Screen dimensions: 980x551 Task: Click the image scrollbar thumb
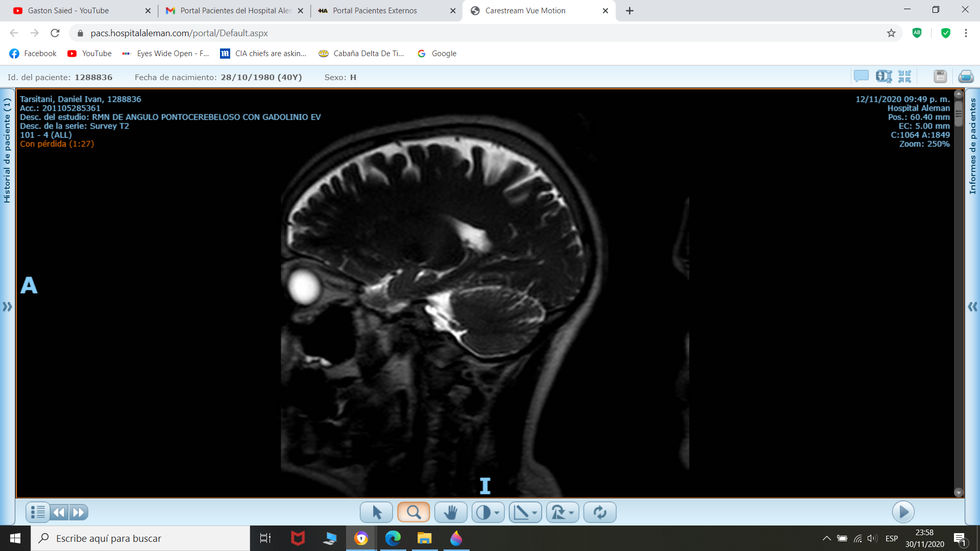click(959, 113)
